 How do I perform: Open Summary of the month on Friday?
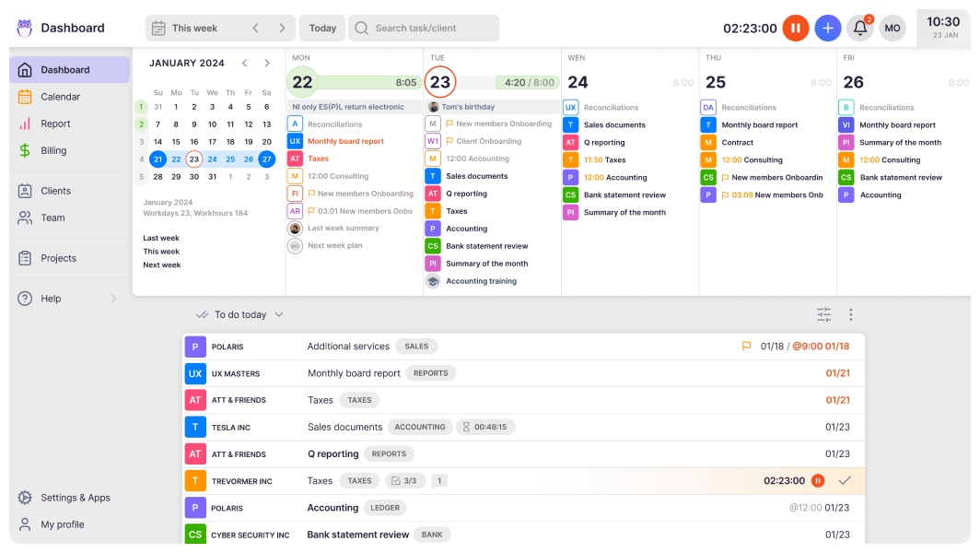click(x=900, y=142)
